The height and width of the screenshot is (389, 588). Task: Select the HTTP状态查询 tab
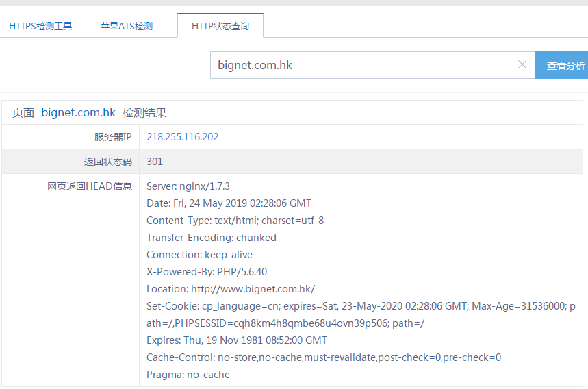tap(220, 26)
